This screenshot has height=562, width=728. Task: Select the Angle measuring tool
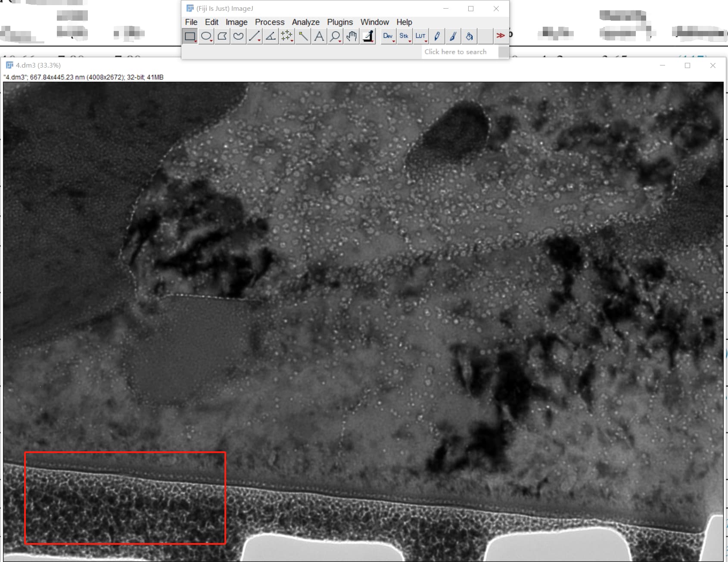(x=270, y=36)
